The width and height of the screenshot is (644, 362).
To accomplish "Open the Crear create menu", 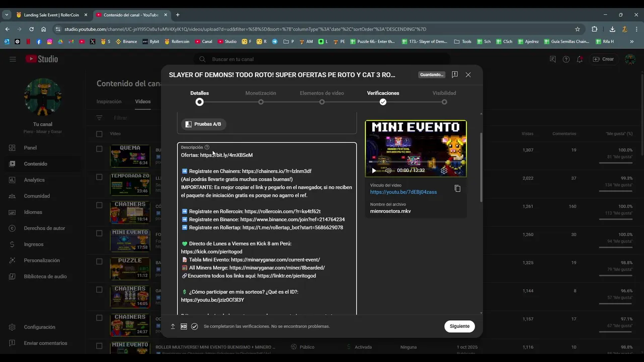I will tap(603, 59).
